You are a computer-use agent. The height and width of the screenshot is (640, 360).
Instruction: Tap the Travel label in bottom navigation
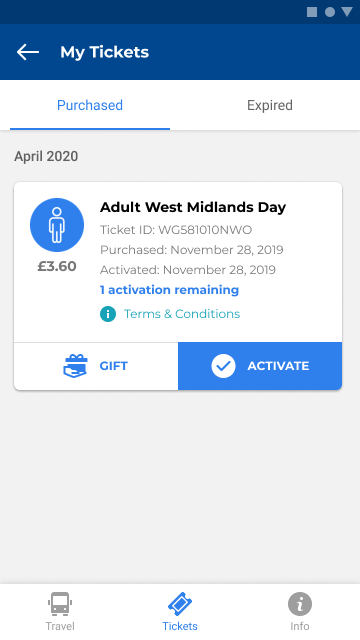tap(60, 626)
